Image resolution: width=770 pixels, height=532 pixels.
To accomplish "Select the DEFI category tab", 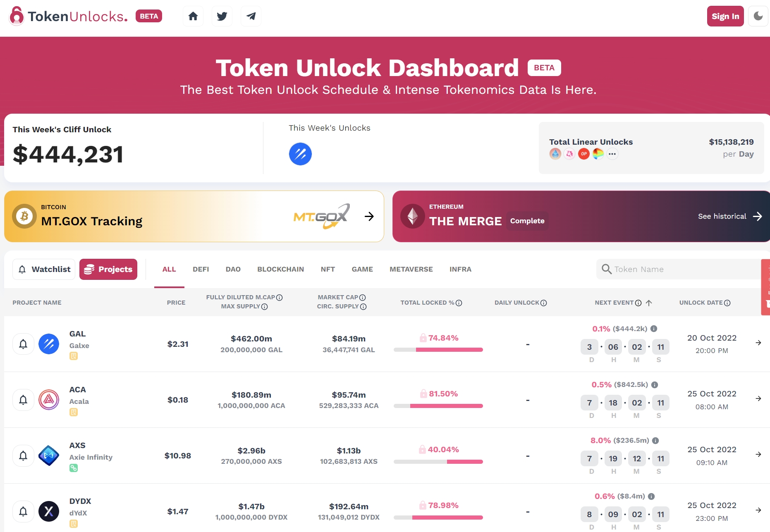I will [x=201, y=270].
